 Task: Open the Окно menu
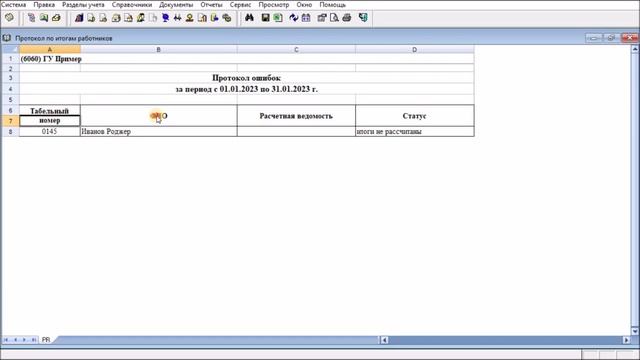point(304,4)
